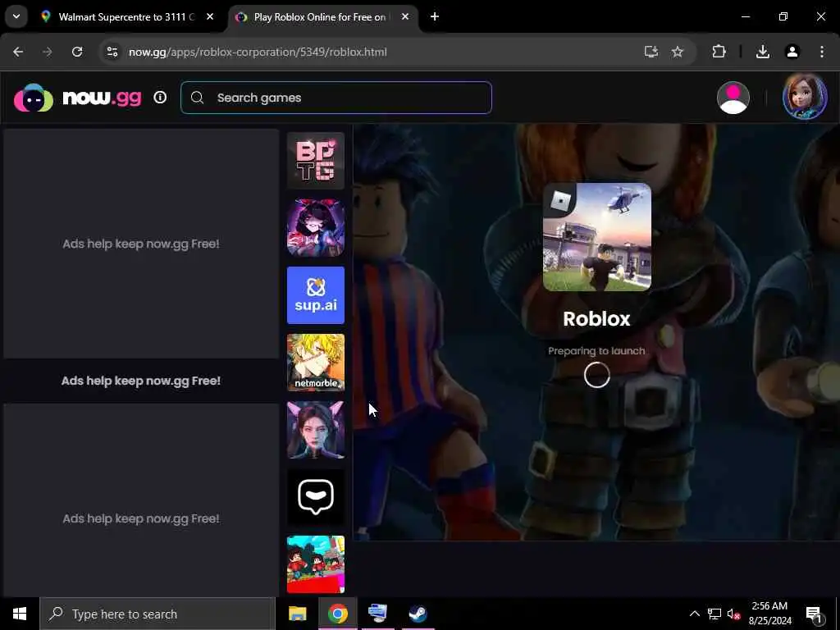Image resolution: width=840 pixels, height=630 pixels.
Task: Reload the now.gg page
Action: [77, 52]
